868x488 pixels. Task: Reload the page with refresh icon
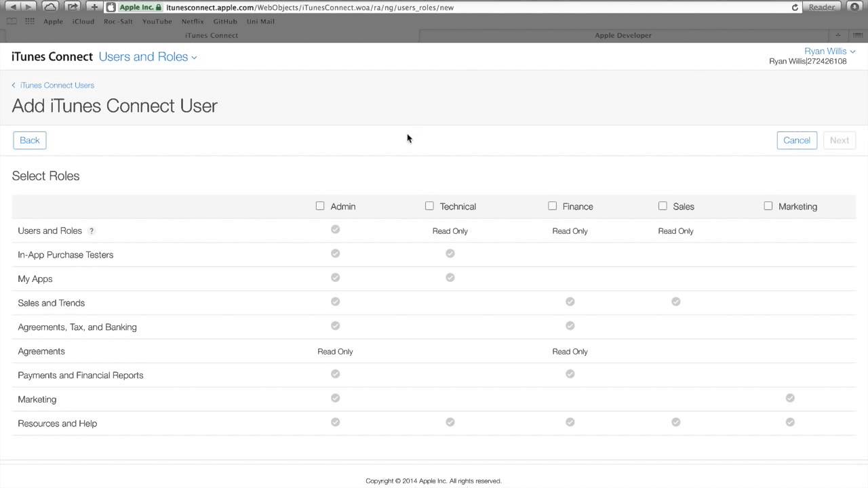(x=795, y=7)
